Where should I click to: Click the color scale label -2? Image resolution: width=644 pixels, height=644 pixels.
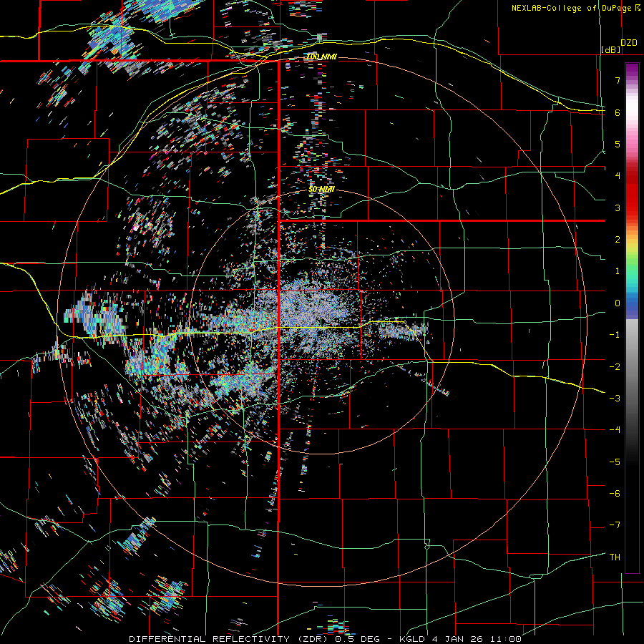(615, 367)
